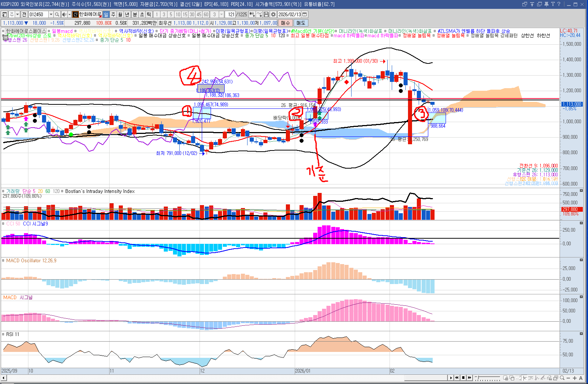Image resolution: width=588 pixels, height=384 pixels.
Task: Click the zoom magnifier icon in bottom toolbar
Action: (562, 378)
